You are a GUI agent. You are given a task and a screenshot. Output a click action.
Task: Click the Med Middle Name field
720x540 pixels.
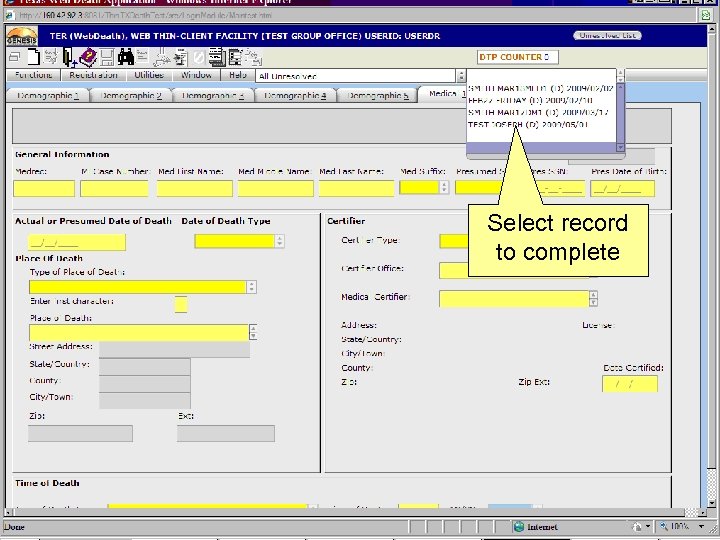(276, 189)
